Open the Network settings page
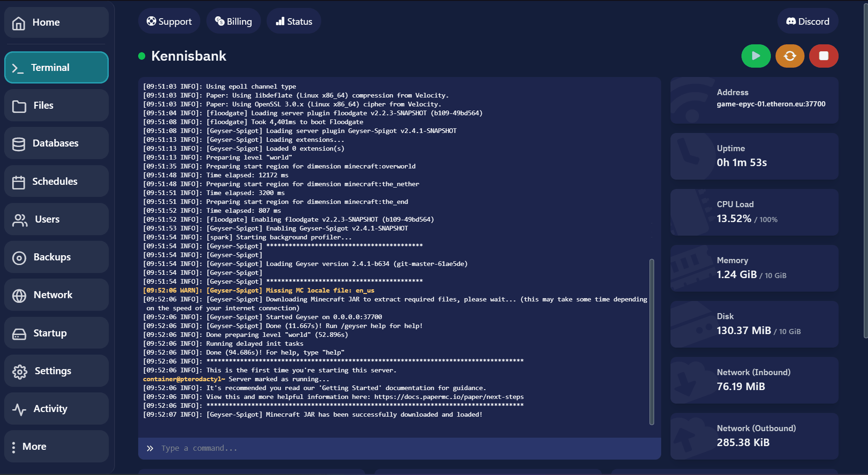This screenshot has height=475, width=868. pyautogui.click(x=56, y=295)
